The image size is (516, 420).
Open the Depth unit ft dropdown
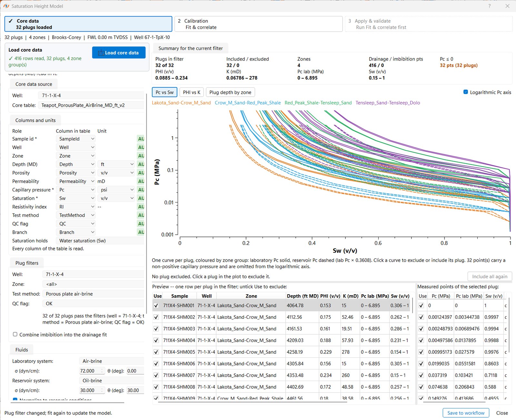(116, 164)
